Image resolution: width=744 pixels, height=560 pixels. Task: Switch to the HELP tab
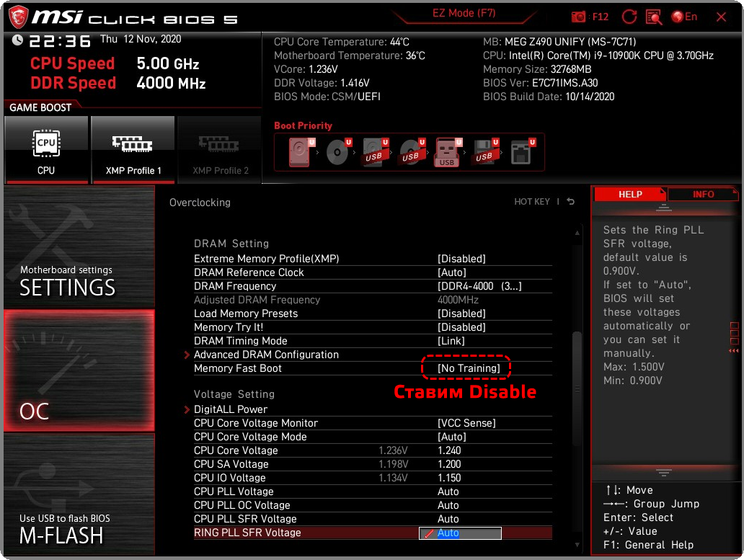[629, 195]
